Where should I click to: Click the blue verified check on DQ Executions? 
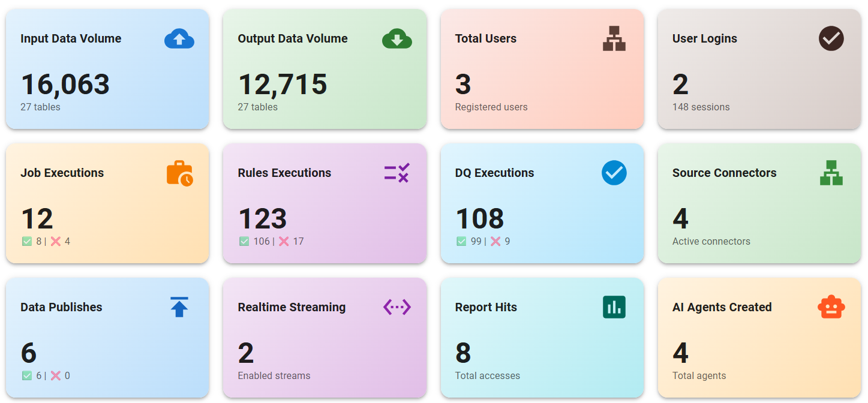pos(614,173)
